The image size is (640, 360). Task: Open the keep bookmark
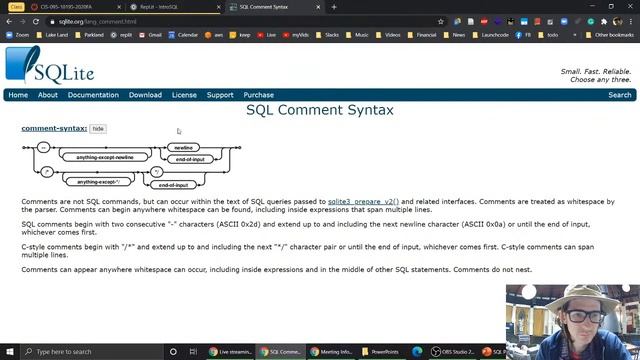click(240, 35)
